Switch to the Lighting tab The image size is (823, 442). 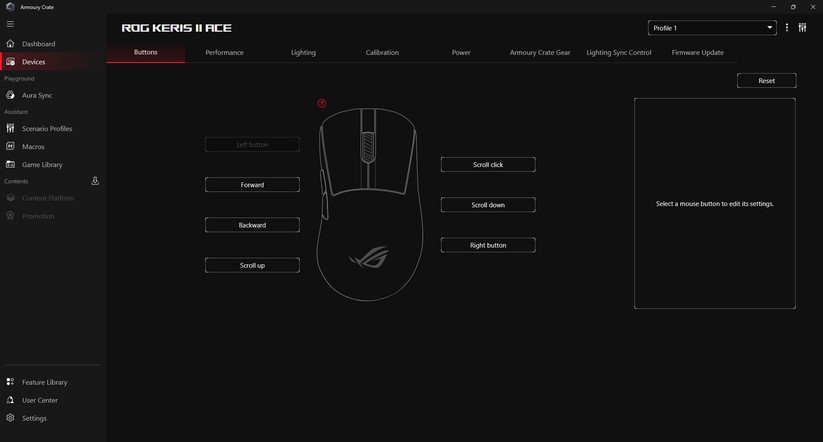303,52
